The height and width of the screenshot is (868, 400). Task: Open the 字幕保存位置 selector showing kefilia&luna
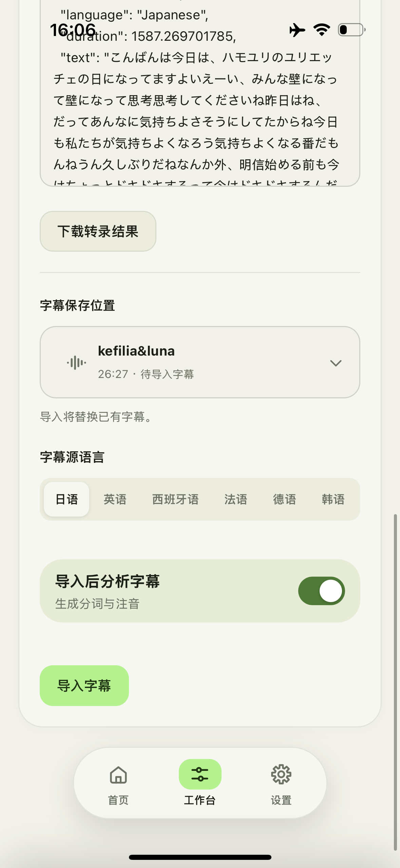click(200, 362)
